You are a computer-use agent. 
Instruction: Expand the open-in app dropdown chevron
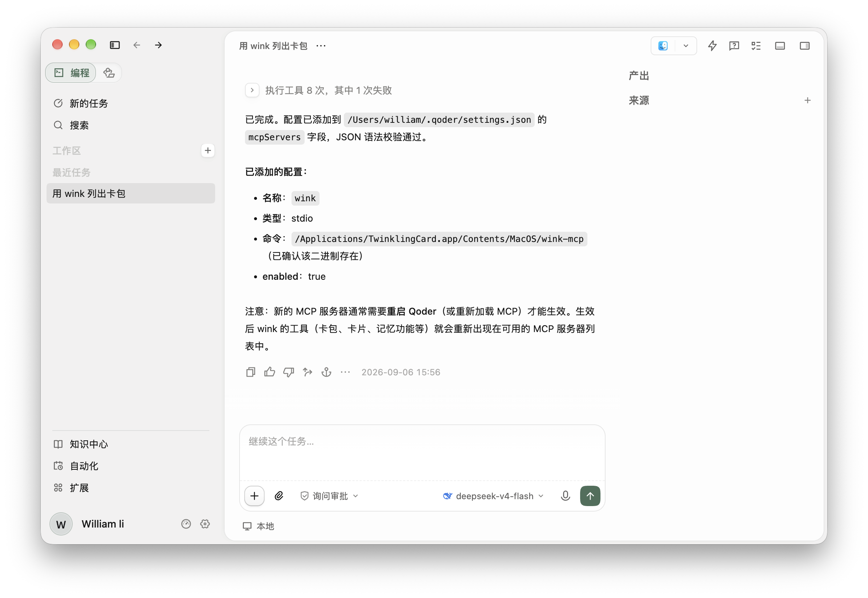[686, 46]
